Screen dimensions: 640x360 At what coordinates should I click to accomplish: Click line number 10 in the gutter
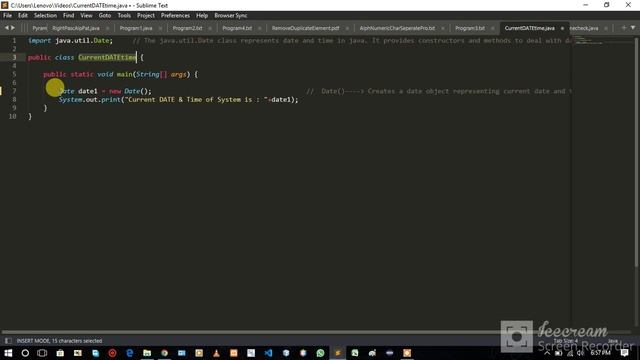(12, 116)
